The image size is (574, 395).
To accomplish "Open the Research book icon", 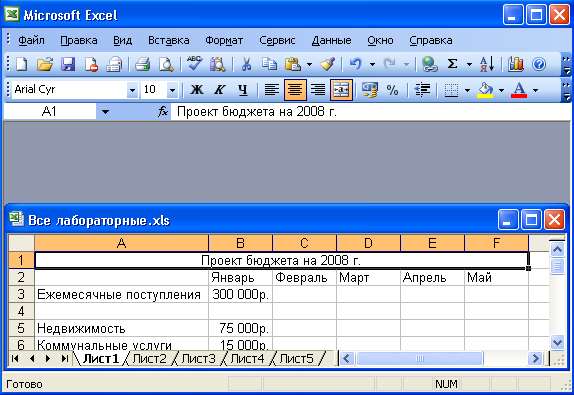I will pos(217,64).
